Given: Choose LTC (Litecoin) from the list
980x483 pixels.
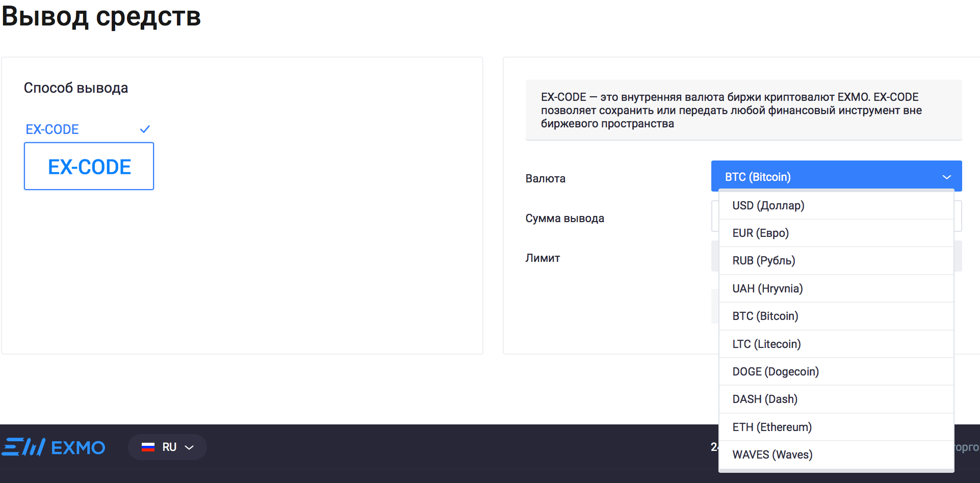Looking at the screenshot, I should pyautogui.click(x=836, y=344).
